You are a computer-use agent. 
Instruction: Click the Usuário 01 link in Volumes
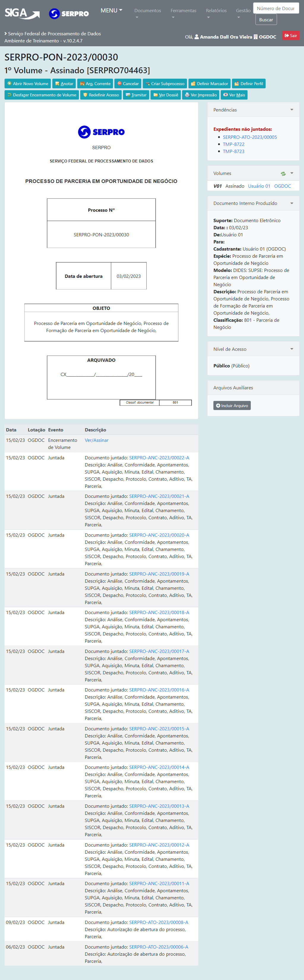tap(259, 186)
